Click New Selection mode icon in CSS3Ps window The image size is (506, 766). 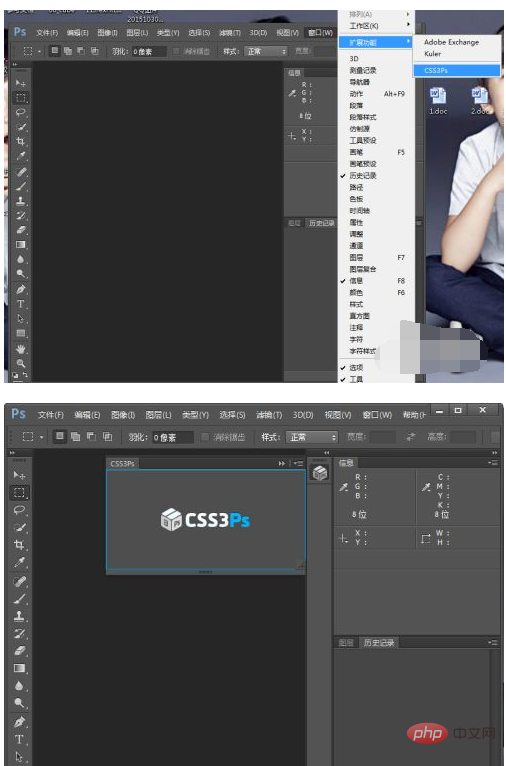[60, 436]
